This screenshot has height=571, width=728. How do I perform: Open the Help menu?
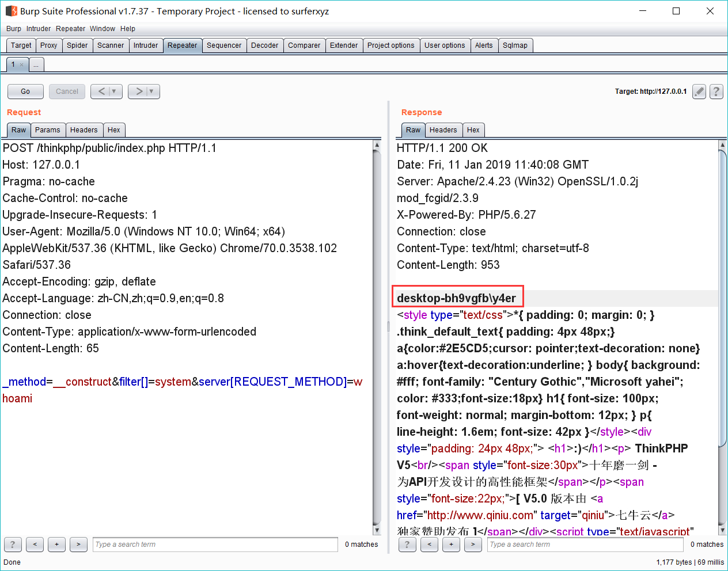(128, 29)
